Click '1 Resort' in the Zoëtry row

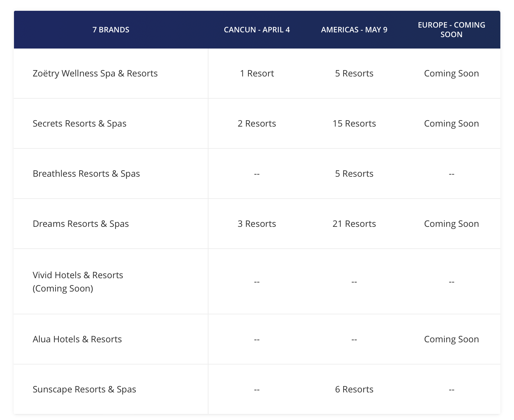[x=257, y=74]
